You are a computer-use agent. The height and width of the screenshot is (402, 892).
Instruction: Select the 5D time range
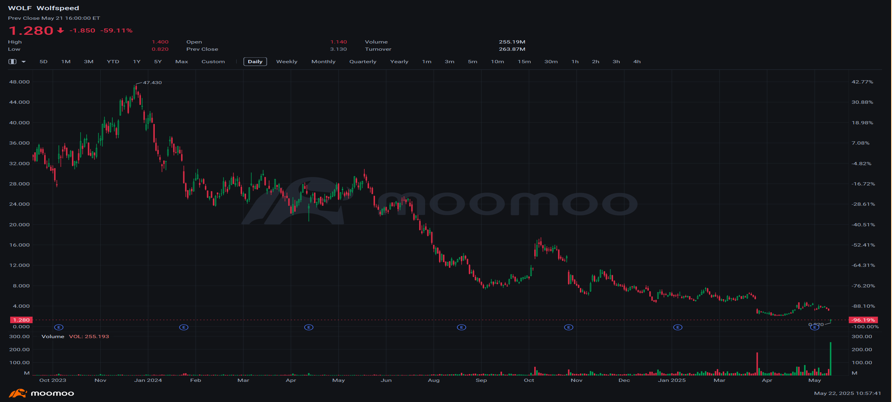pos(43,61)
